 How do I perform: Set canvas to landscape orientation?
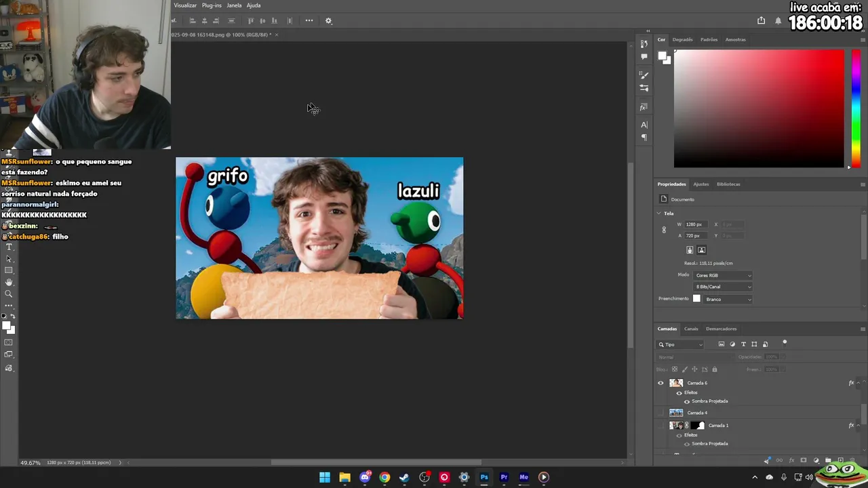coord(702,250)
